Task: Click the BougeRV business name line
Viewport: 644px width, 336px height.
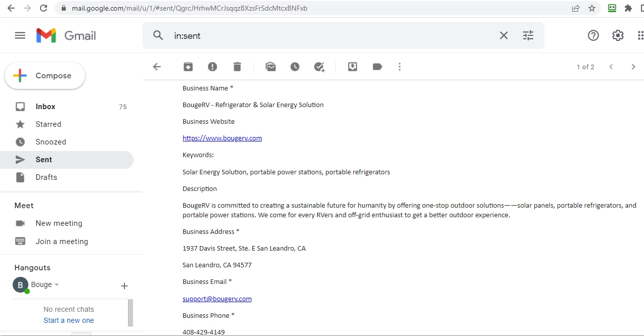Action: pos(253,105)
